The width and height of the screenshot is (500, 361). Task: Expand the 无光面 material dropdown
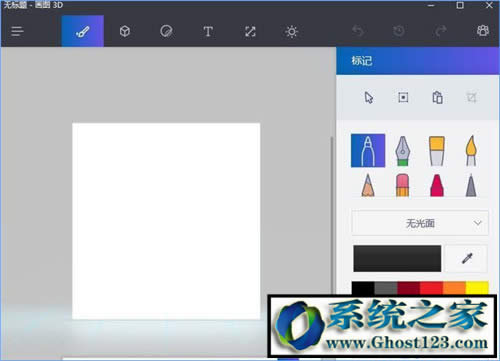point(420,223)
